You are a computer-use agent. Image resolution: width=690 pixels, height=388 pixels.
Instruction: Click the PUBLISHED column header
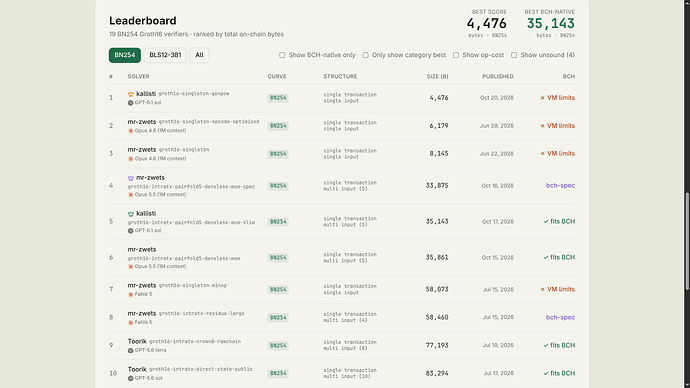tap(498, 77)
